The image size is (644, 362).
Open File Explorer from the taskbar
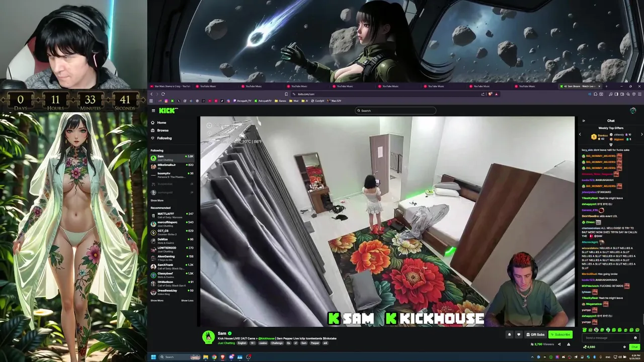click(x=206, y=357)
